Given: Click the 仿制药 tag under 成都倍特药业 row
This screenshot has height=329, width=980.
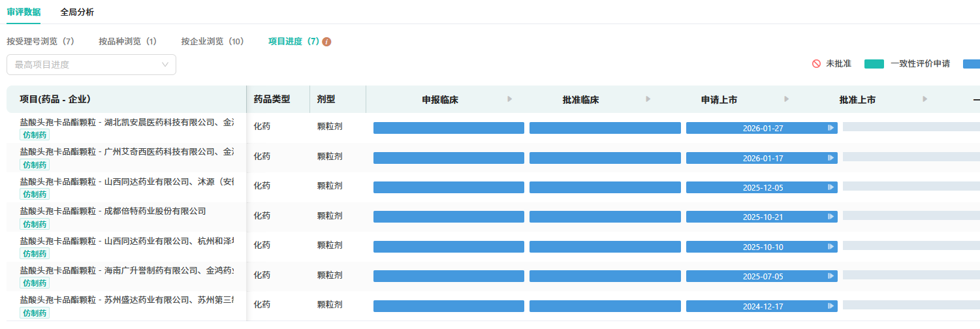Looking at the screenshot, I should pyautogui.click(x=35, y=224).
